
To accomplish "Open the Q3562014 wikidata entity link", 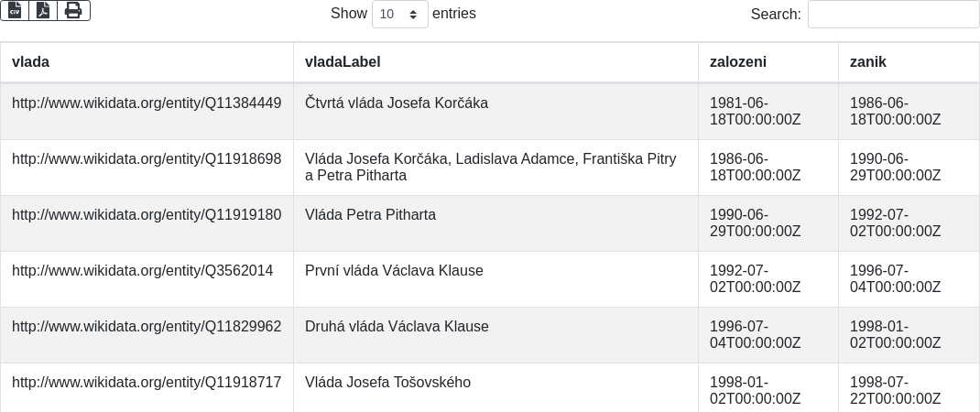I will coord(142,271).
